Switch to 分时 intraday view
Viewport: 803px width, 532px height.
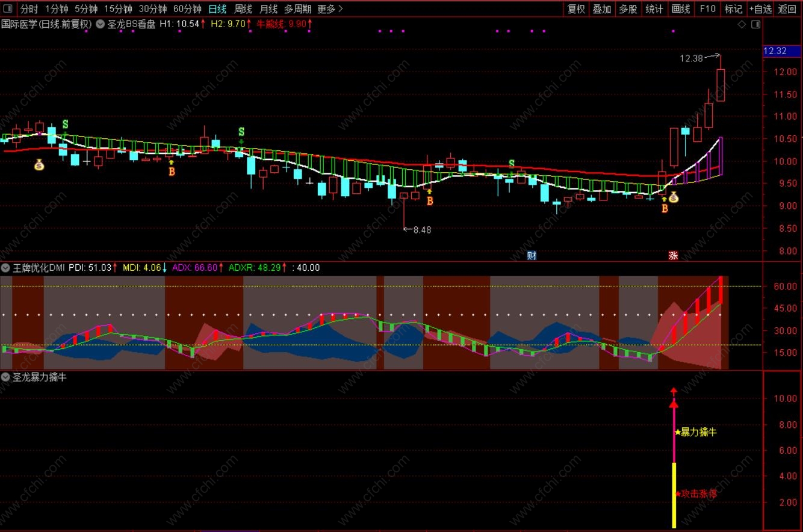click(x=29, y=9)
